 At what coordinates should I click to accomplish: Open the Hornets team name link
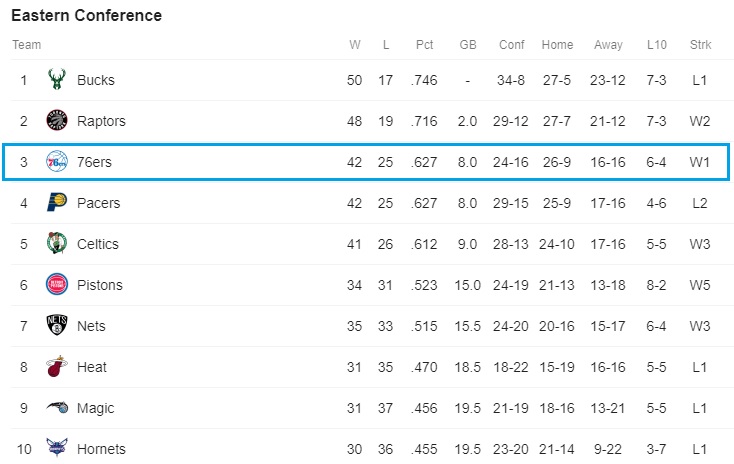tap(100, 449)
